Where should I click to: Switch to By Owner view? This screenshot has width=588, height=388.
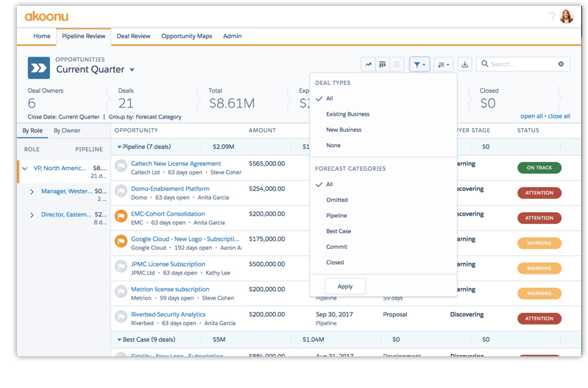tap(67, 130)
